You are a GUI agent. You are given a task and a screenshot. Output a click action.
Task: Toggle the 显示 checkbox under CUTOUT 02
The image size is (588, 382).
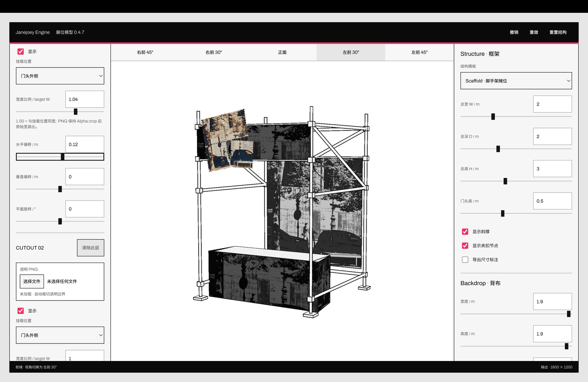click(x=21, y=311)
